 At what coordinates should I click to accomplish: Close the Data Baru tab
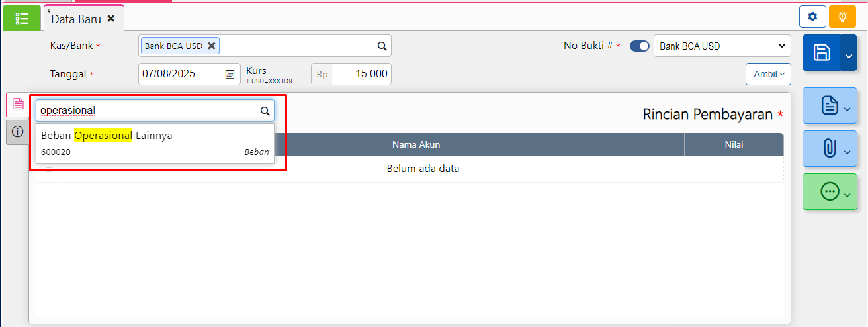pyautogui.click(x=111, y=19)
